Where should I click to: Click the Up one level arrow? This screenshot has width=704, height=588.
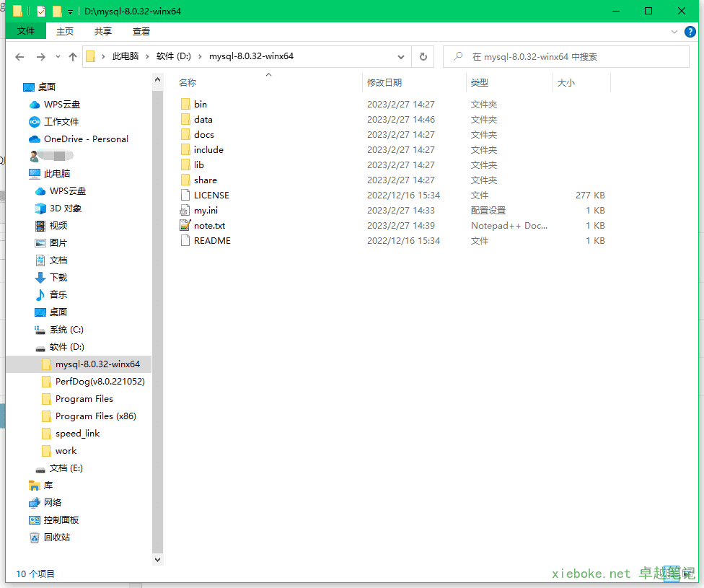(73, 57)
